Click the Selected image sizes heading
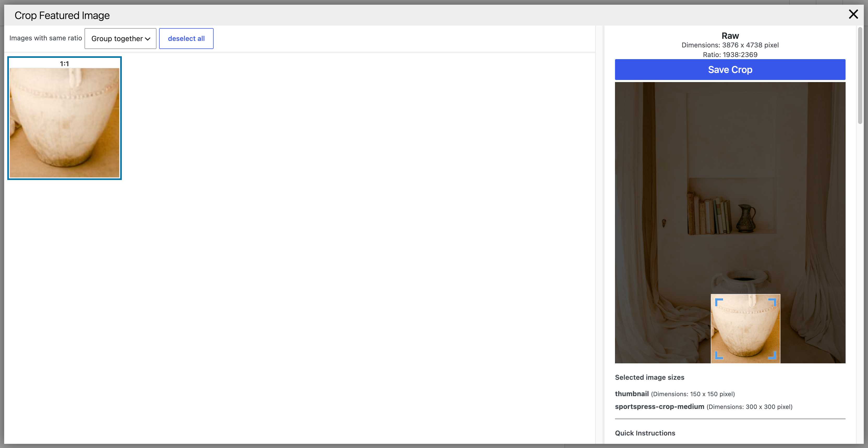Image resolution: width=868 pixels, height=448 pixels. [x=649, y=377]
